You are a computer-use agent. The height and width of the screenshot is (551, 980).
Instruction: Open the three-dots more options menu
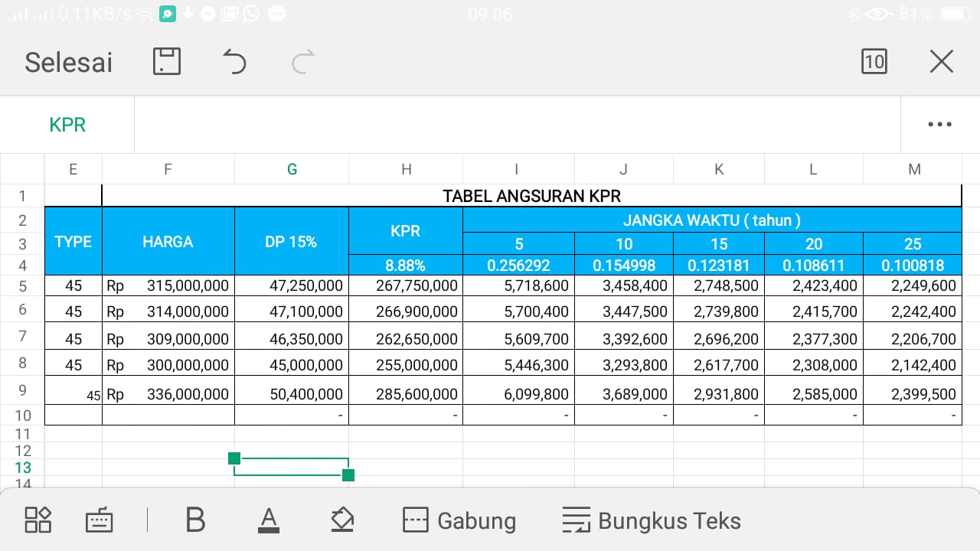pos(939,124)
